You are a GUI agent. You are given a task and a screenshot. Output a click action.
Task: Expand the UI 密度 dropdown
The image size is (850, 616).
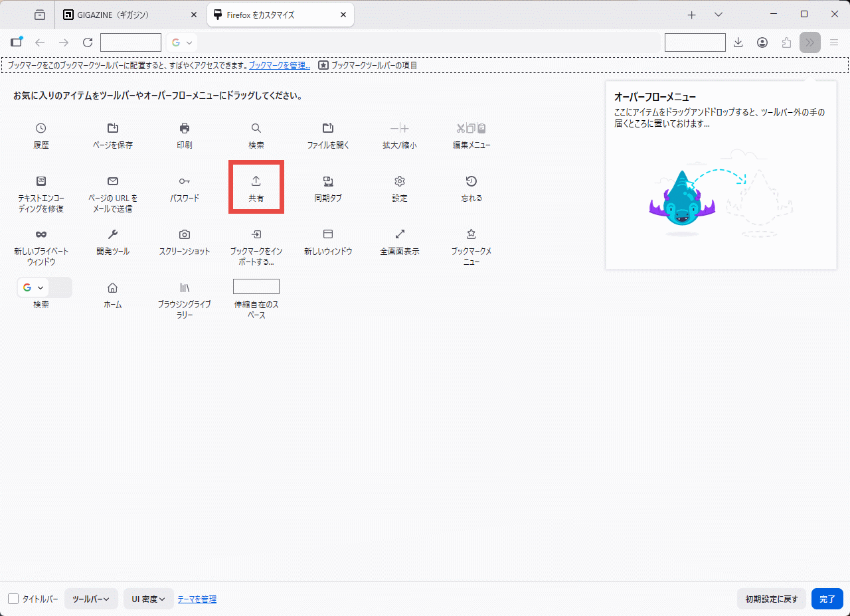(148, 599)
